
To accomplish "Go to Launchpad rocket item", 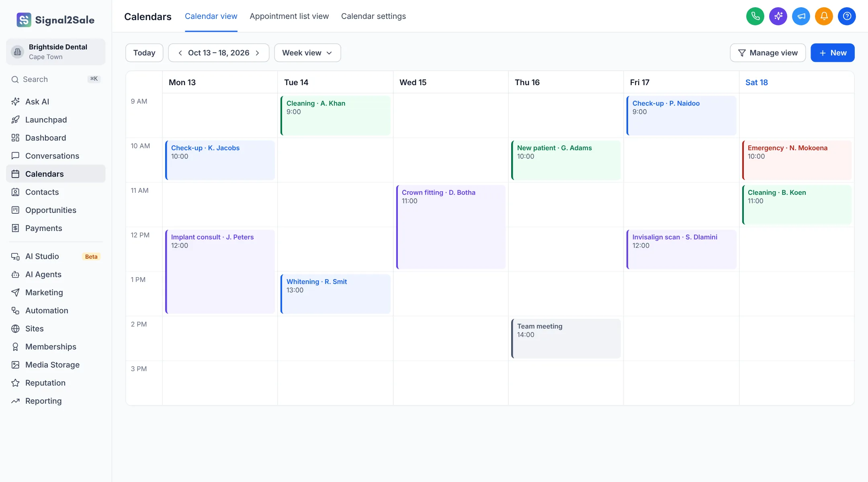I will click(x=56, y=120).
